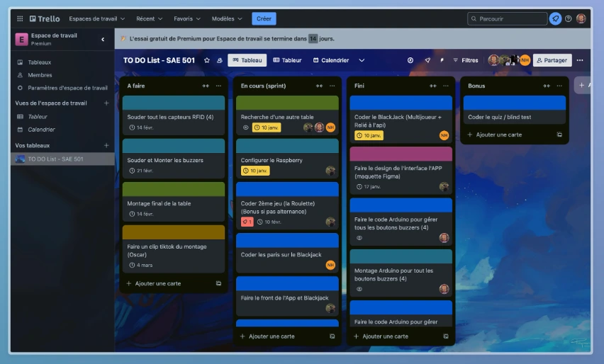Collapse the En cours (sprint) list
This screenshot has width=604, height=364.
(319, 86)
